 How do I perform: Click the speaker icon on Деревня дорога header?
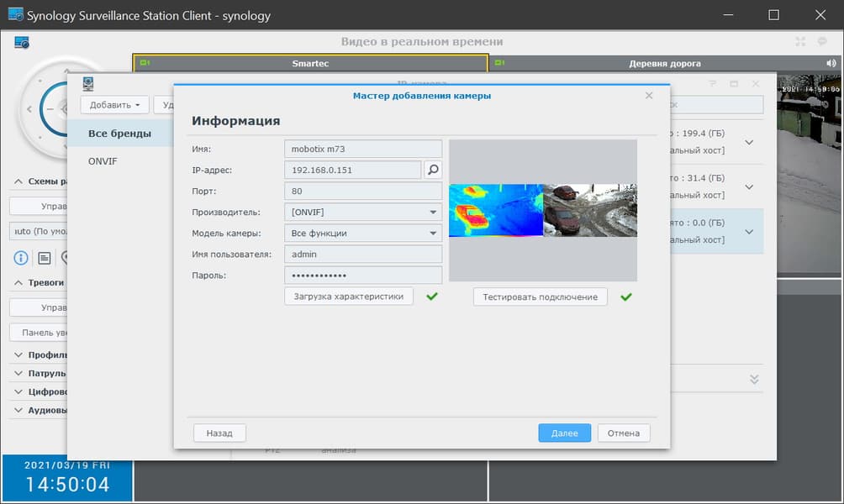pos(831,63)
